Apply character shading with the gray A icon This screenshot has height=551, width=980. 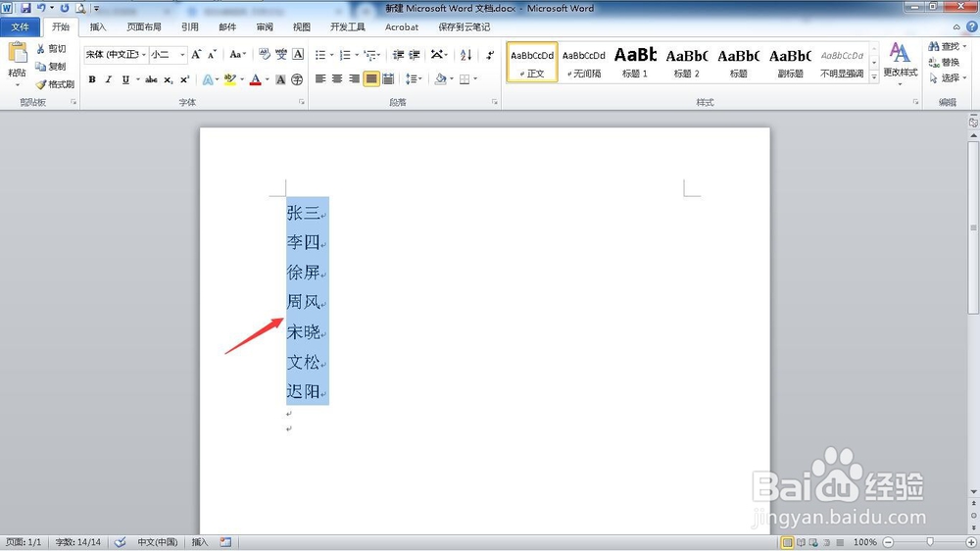[280, 79]
